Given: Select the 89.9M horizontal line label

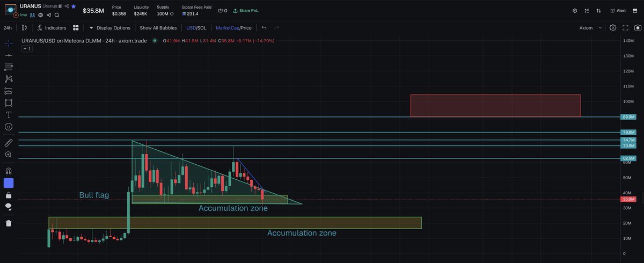Looking at the screenshot, I should [628, 116].
